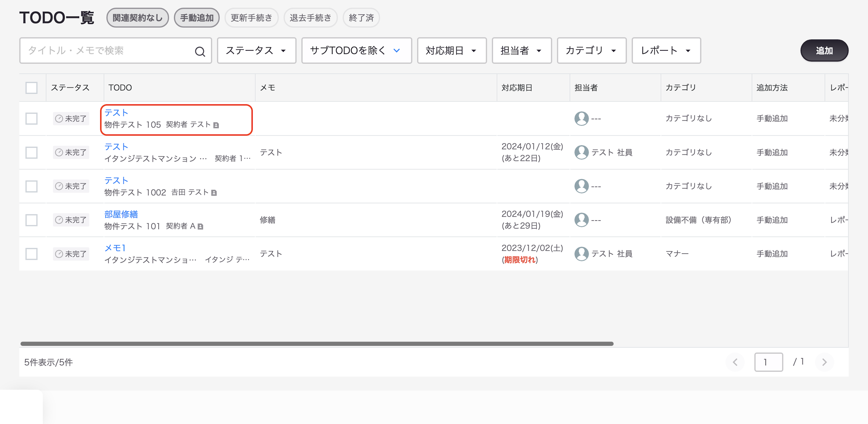
Task: Open the 部屋修繕 TODO link
Action: click(121, 214)
